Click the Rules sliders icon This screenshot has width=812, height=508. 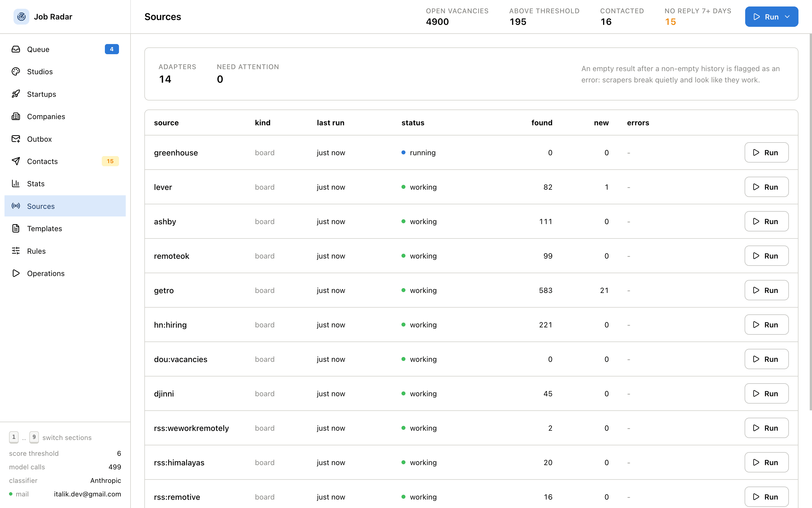point(16,251)
